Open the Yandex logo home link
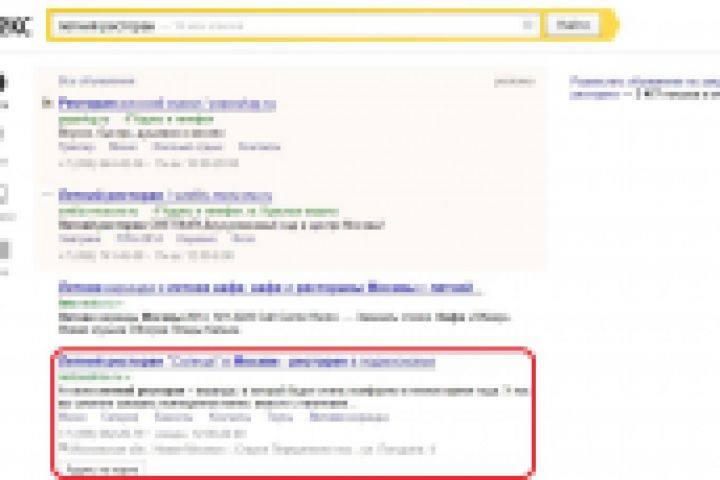Screen dimensions: 720x480 [x=15, y=26]
